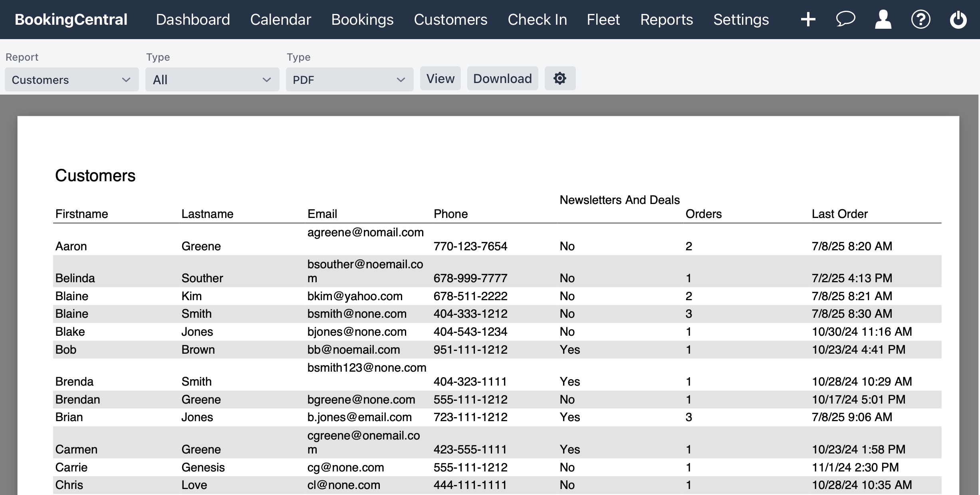980x495 pixels.
Task: Click the firstname Carmen
Action: pyautogui.click(x=76, y=449)
